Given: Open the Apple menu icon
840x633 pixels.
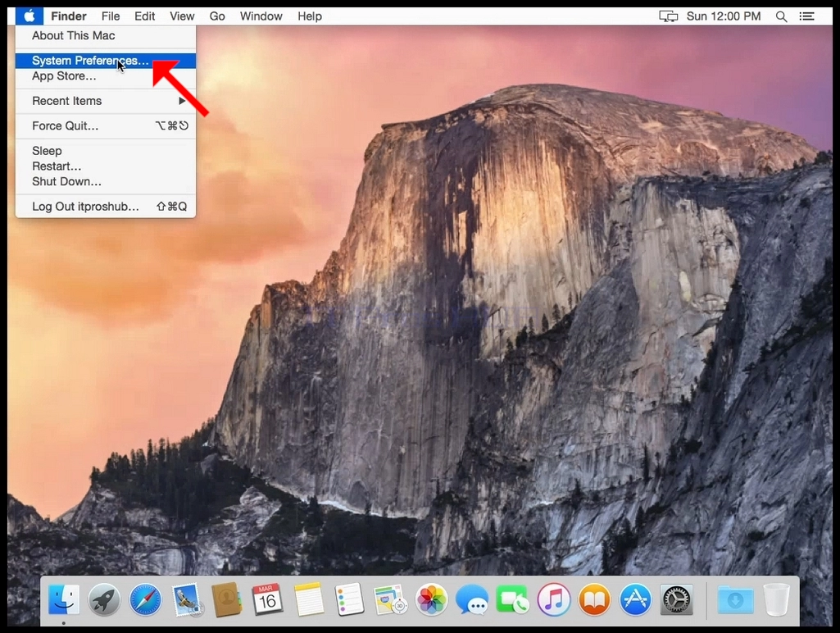Looking at the screenshot, I should [30, 16].
